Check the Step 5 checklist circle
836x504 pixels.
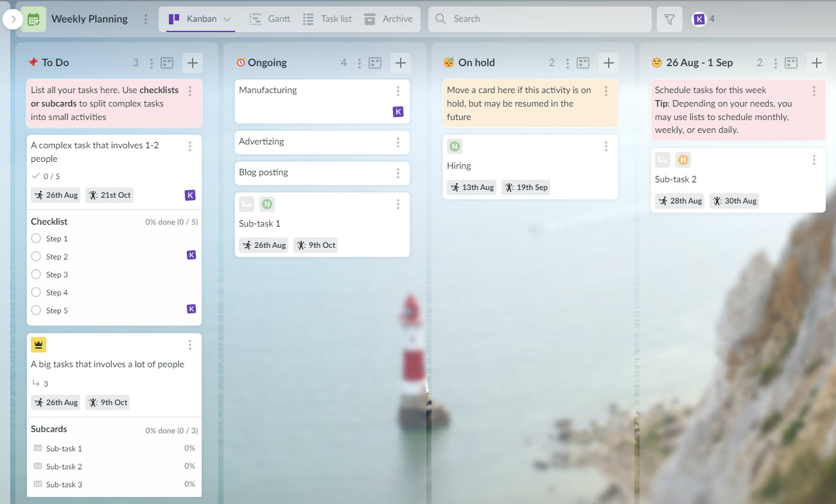pos(36,310)
